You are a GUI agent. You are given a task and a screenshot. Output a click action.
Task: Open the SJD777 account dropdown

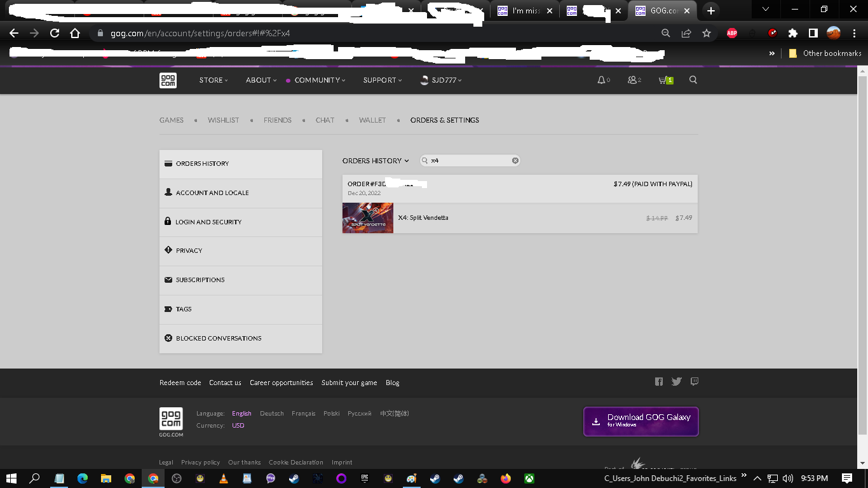coord(441,80)
